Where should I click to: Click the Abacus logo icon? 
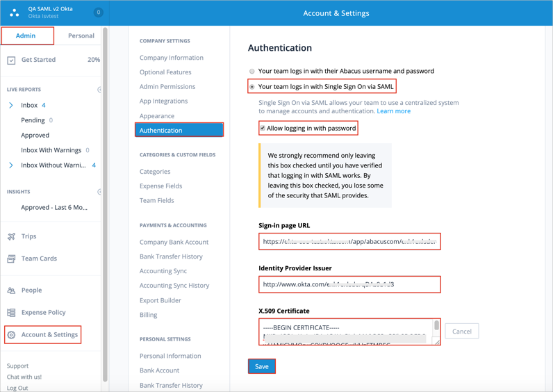[14, 13]
